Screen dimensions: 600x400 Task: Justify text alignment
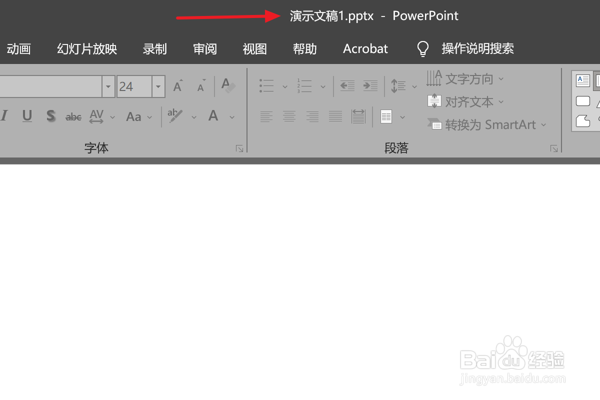[335, 116]
